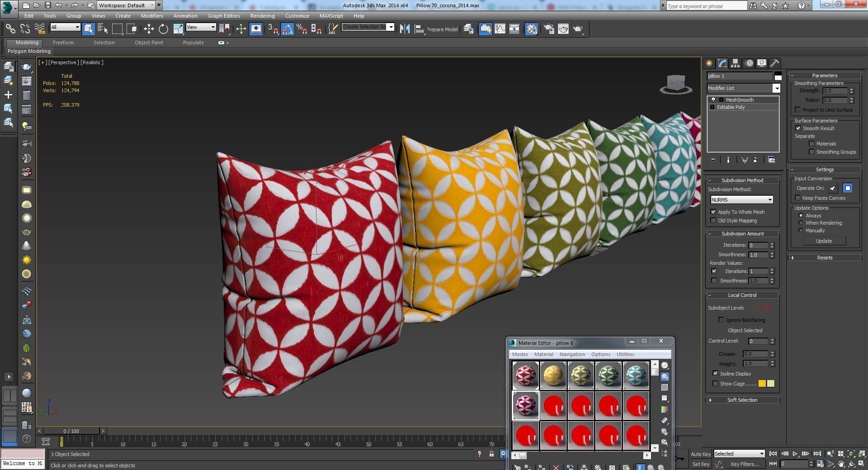Expand the Editable Poly stack entry
868x470 pixels.
pos(712,107)
